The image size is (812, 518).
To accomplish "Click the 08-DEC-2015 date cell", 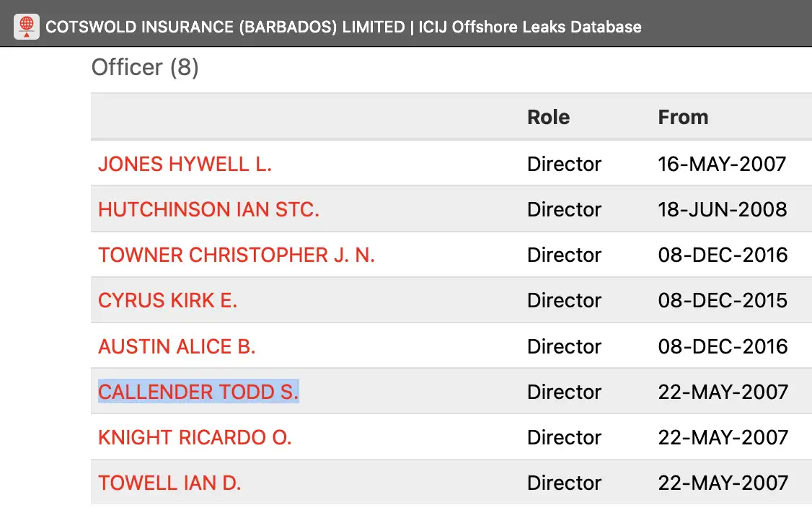I will [723, 300].
